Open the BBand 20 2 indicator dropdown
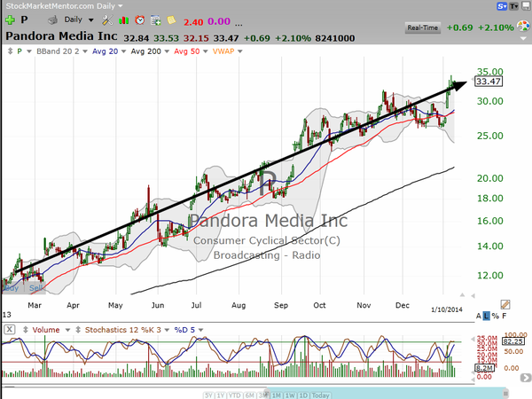This screenshot has width=532, height=399. 85,51
